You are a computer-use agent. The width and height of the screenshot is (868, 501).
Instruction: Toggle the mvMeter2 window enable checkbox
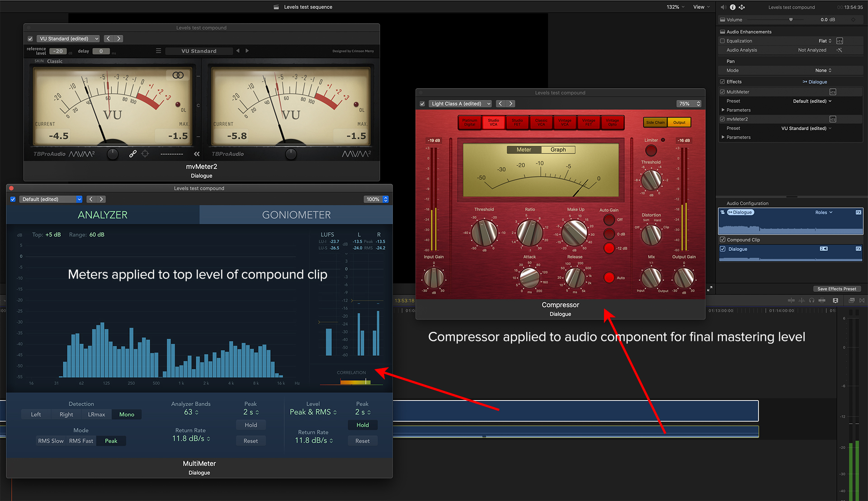(30, 39)
